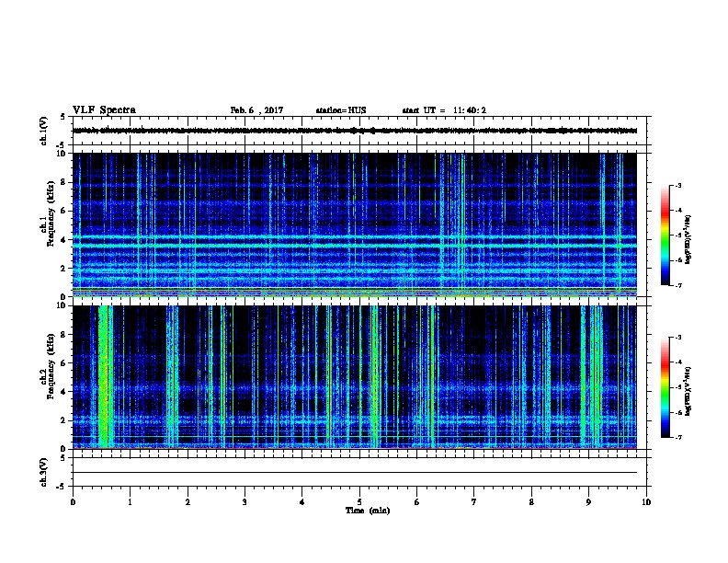
Task: Click the "5" tick on ch.1(V) waveform axis
Action: (x=64, y=117)
